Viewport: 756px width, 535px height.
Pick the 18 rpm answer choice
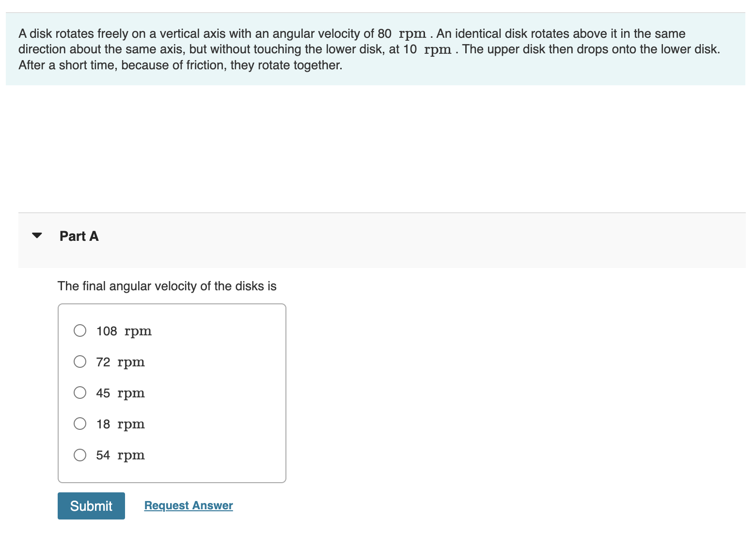tap(80, 424)
